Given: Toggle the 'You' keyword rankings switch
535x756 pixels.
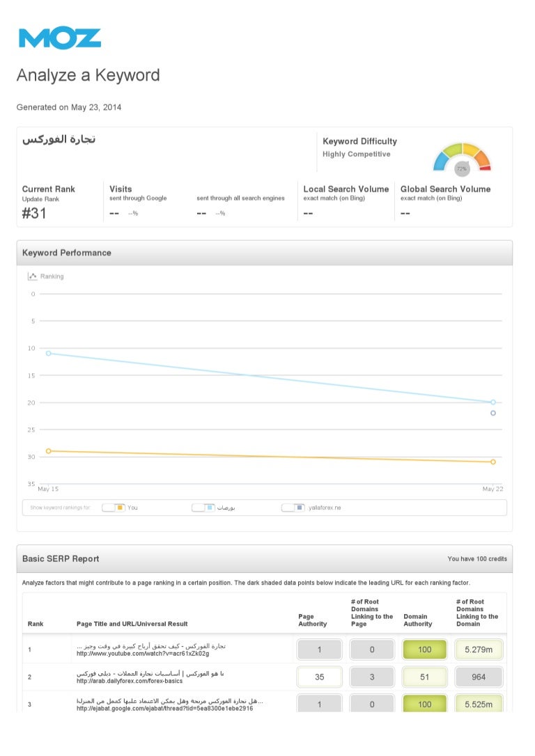Looking at the screenshot, I should point(114,507).
